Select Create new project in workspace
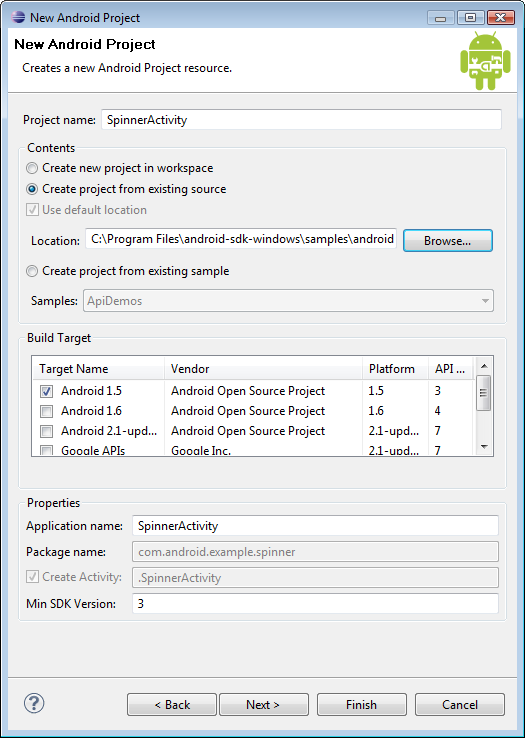The width and height of the screenshot is (525, 738). (x=32, y=168)
